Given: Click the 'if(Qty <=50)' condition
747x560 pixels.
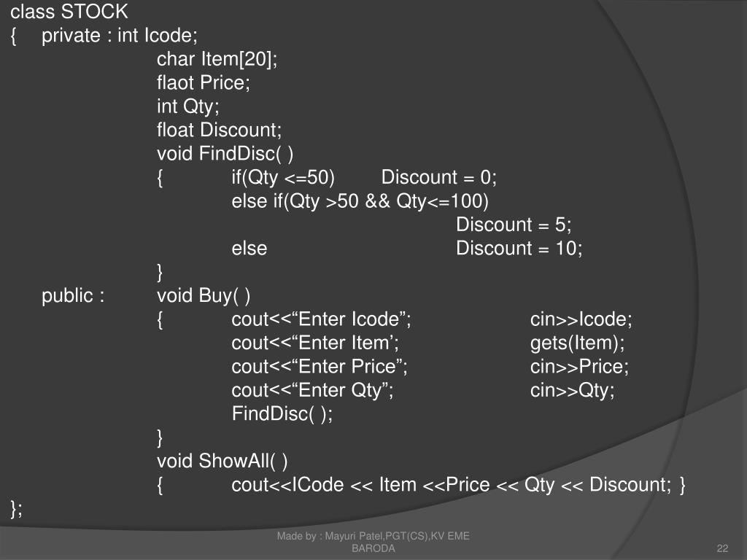Looking at the screenshot, I should (283, 178).
